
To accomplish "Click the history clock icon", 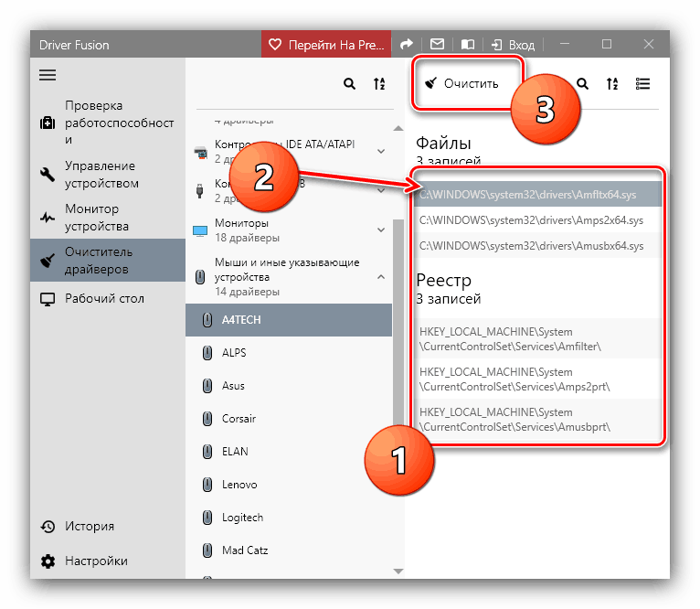I will click(48, 527).
